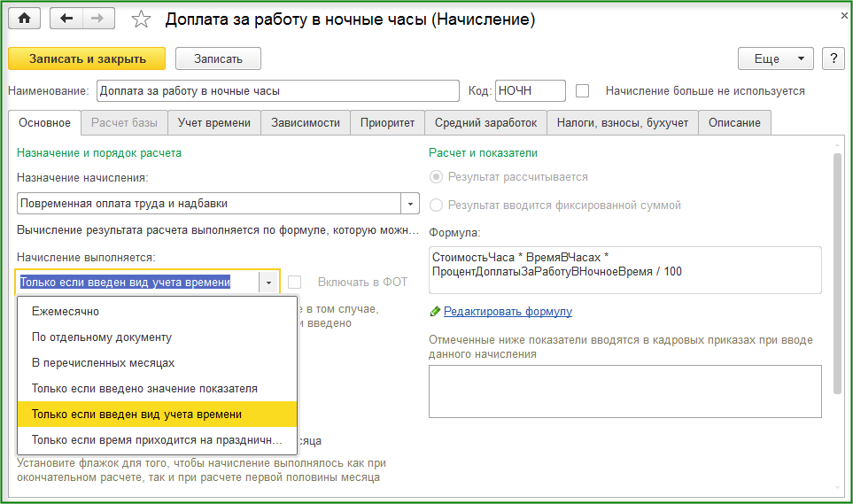Add to favorites with the star icon
This screenshot has width=853, height=504.
pos(141,19)
